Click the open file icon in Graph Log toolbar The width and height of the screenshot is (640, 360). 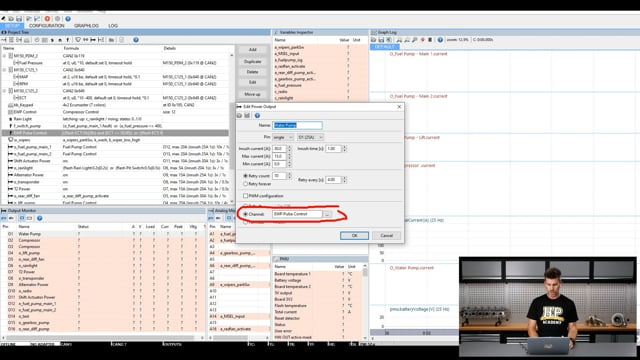click(x=373, y=40)
